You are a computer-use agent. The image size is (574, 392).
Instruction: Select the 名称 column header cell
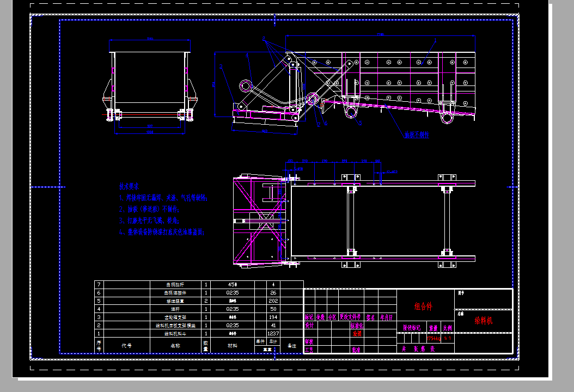[176, 345]
